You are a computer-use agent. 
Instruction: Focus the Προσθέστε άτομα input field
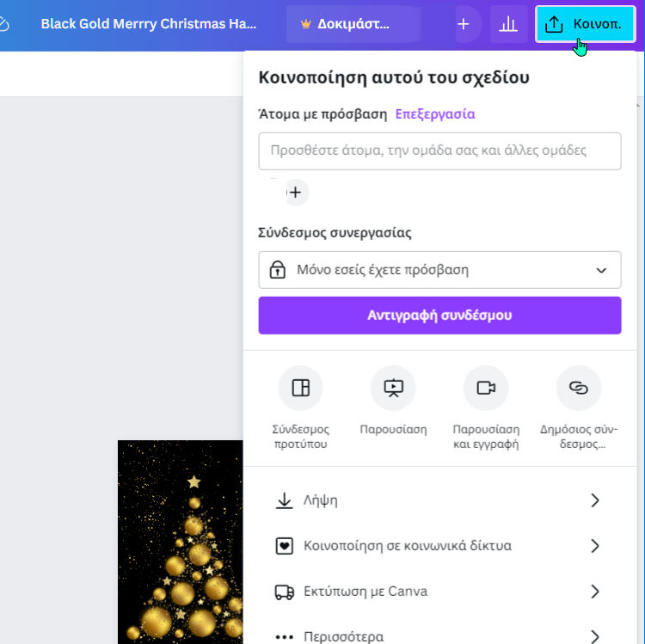(439, 151)
